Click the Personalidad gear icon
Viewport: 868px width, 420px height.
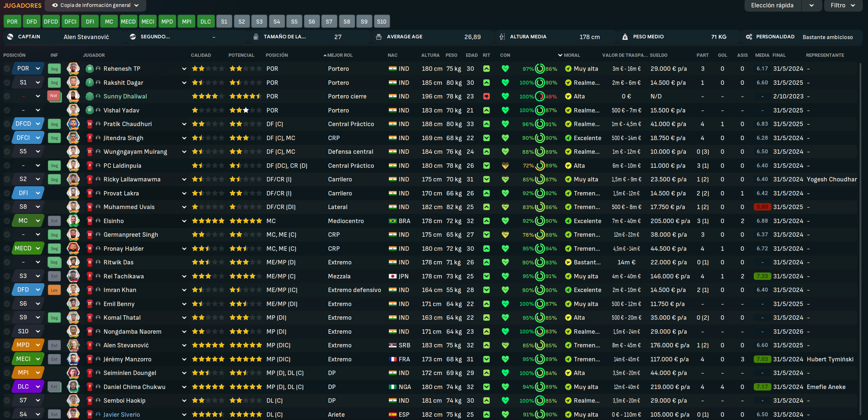coord(749,37)
